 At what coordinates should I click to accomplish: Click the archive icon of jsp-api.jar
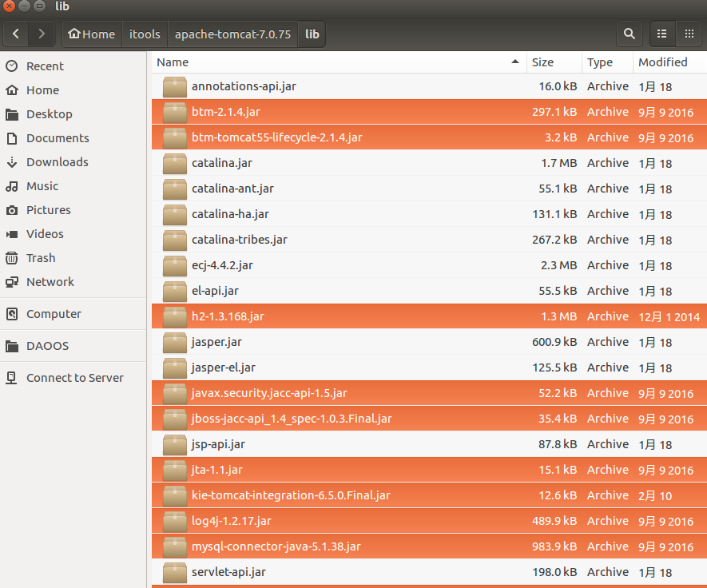pos(175,445)
